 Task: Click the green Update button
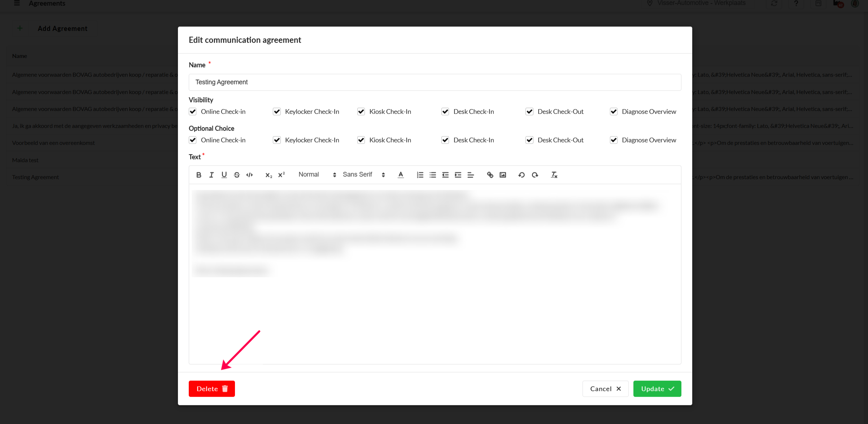(x=657, y=389)
